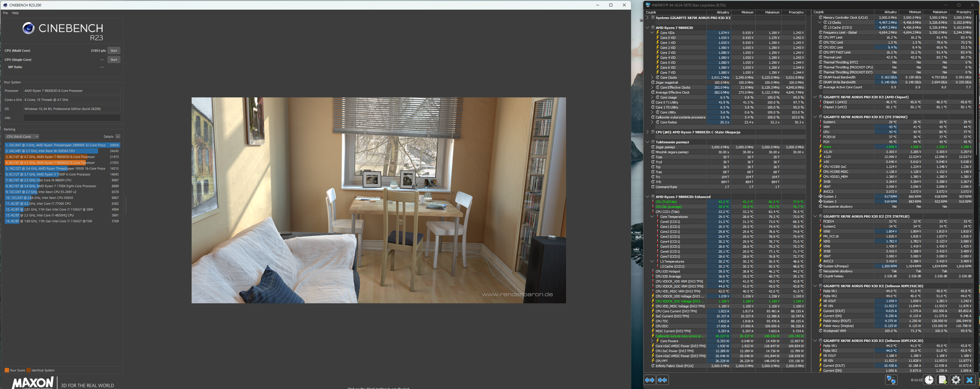Open HWiNFO sensor settings gear

[956, 379]
